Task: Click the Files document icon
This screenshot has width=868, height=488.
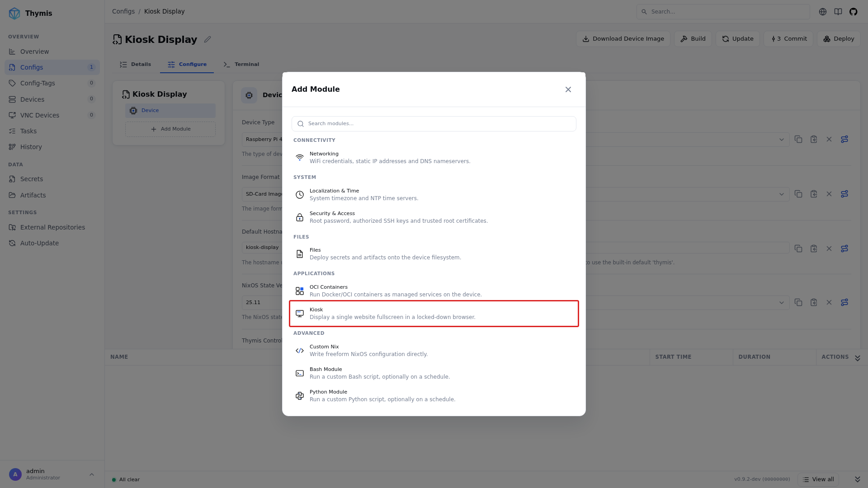Action: (300, 254)
